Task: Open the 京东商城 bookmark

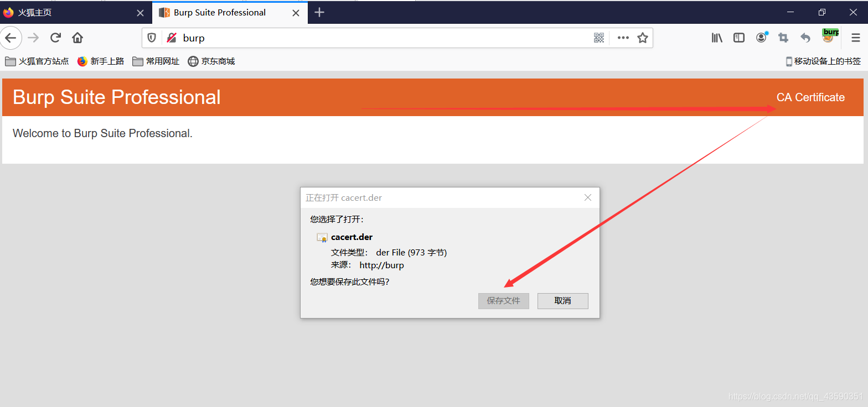Action: tap(211, 61)
